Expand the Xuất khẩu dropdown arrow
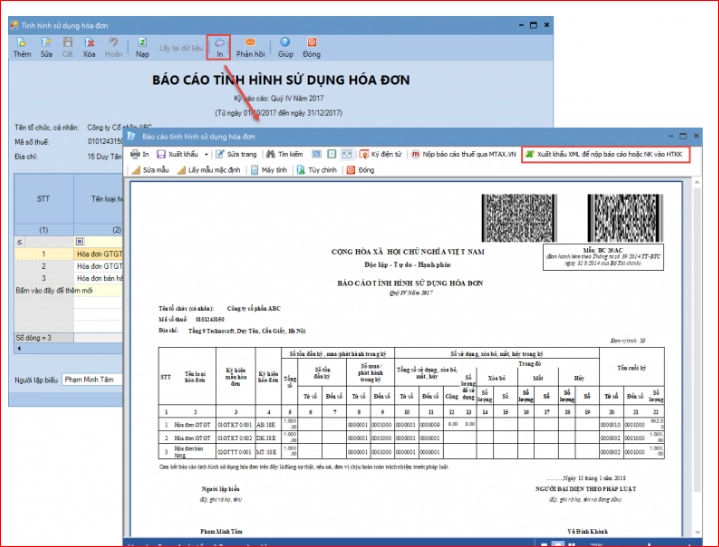 coord(207,156)
